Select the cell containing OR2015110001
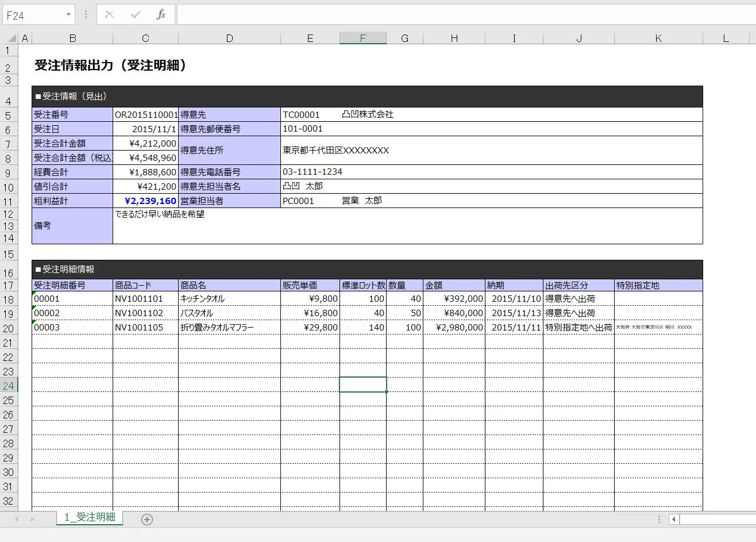Viewport: 756px width, 542px height. [145, 115]
